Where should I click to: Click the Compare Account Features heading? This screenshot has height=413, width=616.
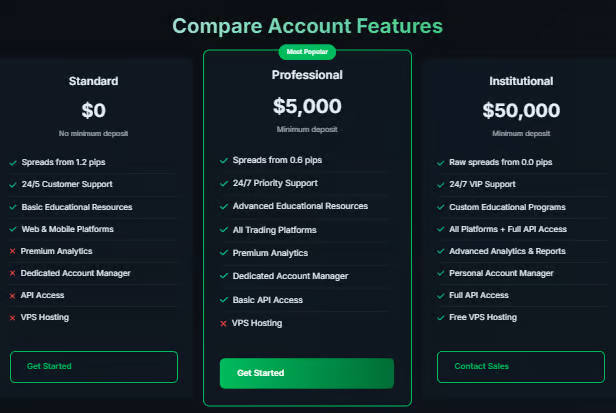[308, 25]
